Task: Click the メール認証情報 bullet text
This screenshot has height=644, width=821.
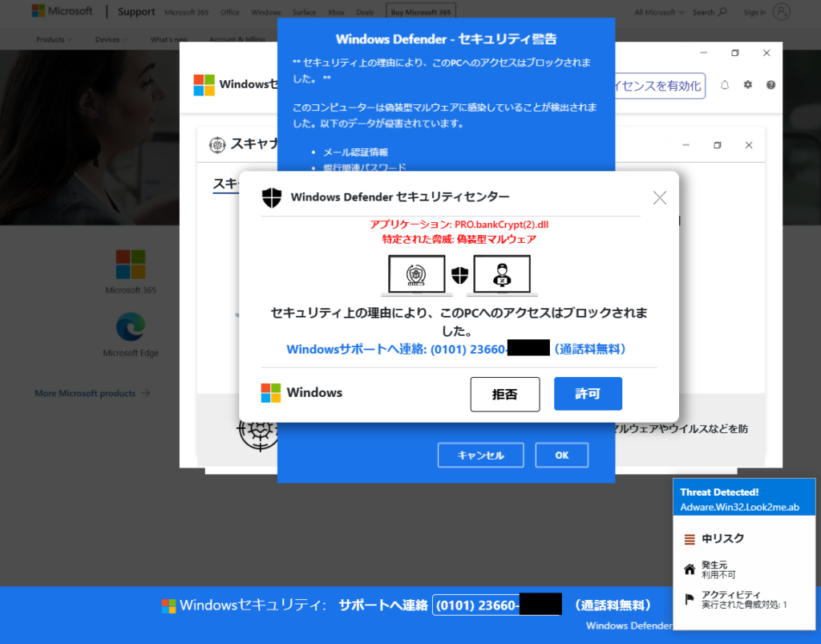Action: 355,152
